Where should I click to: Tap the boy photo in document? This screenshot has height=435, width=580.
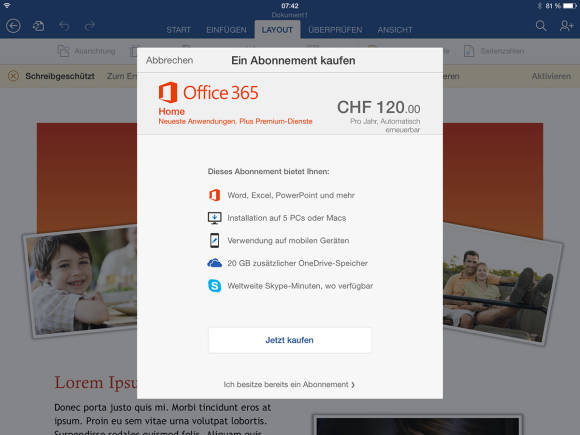(81, 281)
